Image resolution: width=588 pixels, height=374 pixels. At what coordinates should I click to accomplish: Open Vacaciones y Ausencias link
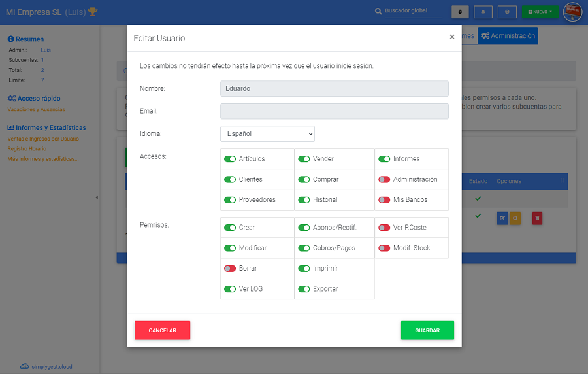[36, 110]
